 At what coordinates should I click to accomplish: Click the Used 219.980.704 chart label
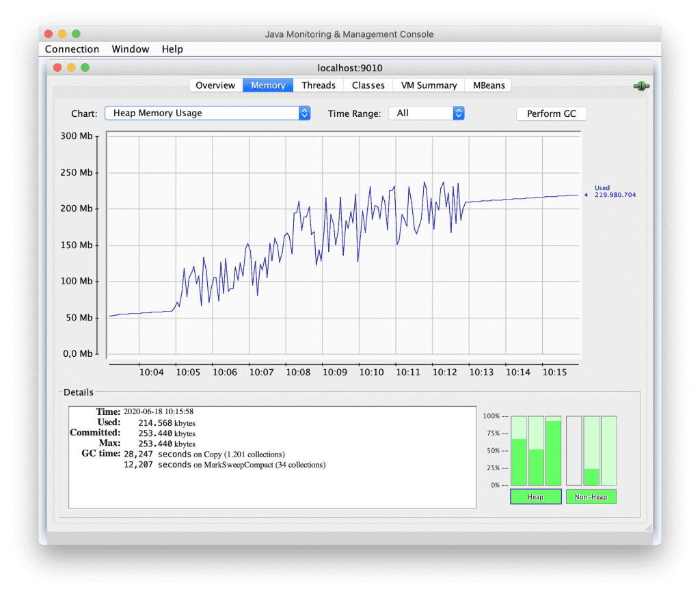pos(615,191)
